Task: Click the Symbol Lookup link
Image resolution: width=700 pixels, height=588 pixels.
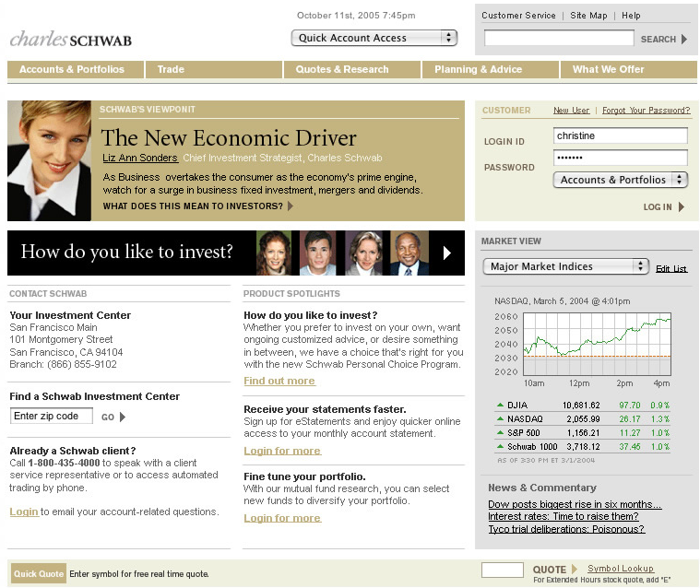Action: pos(621,569)
